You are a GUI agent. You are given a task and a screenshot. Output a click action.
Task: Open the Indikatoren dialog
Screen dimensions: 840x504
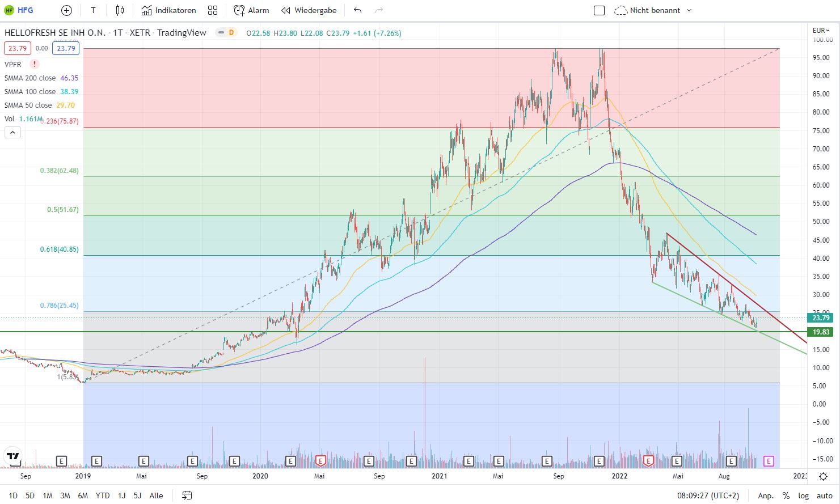[168, 10]
